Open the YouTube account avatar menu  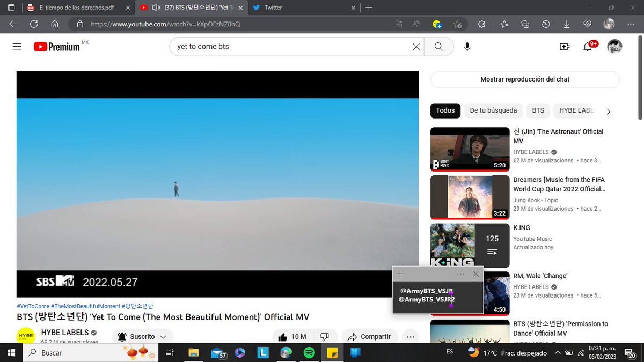[614, 47]
